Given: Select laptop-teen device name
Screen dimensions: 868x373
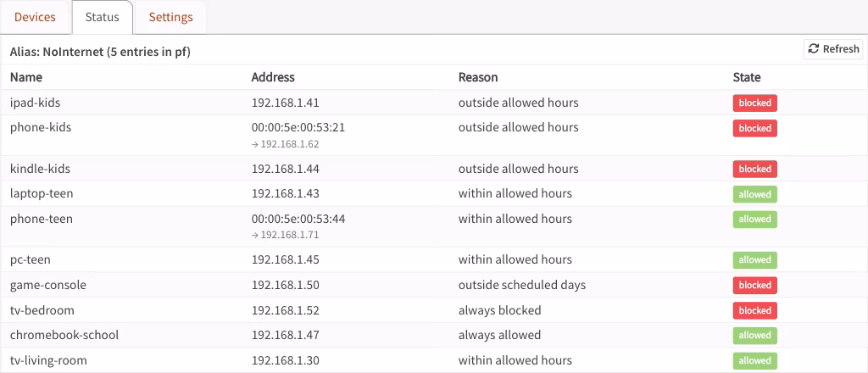Looking at the screenshot, I should (x=42, y=193).
